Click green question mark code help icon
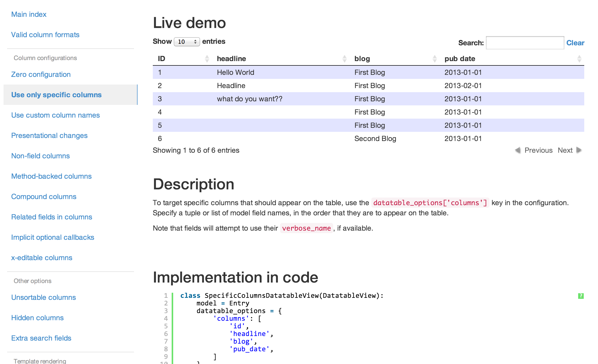 click(x=581, y=296)
